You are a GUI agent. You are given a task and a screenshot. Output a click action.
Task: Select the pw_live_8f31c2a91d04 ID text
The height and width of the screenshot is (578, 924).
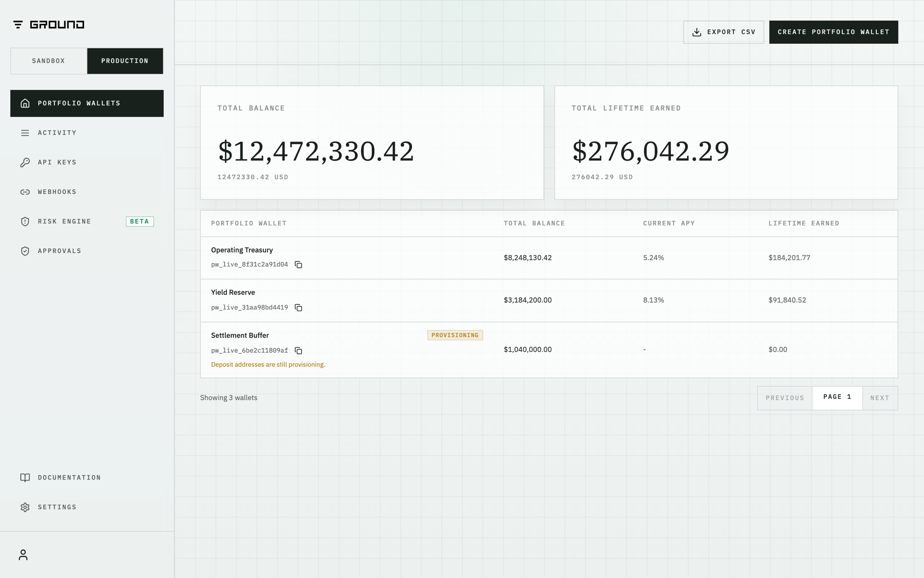click(x=249, y=264)
